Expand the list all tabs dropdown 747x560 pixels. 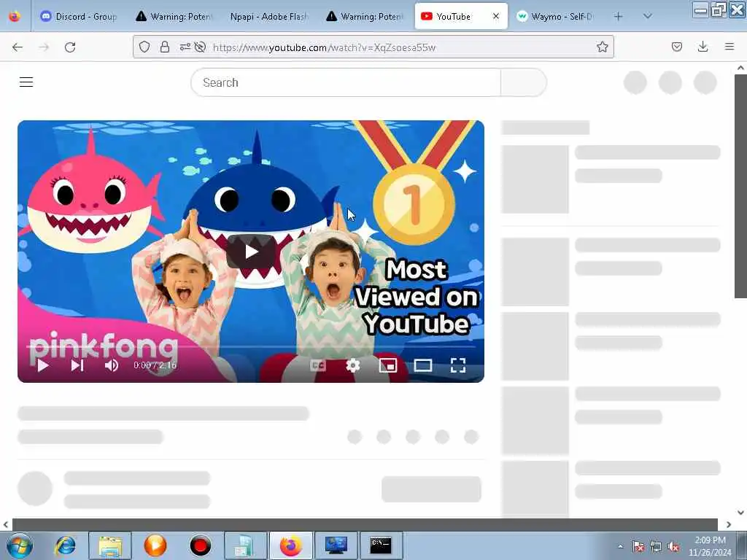point(648,16)
